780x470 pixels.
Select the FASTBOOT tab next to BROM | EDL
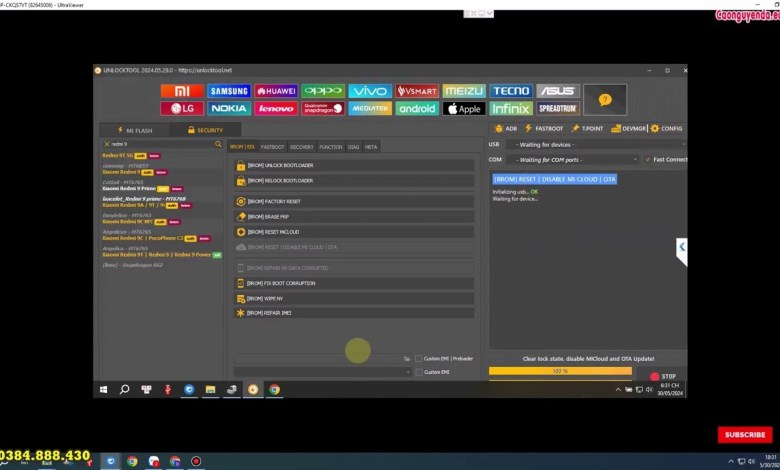pos(273,147)
